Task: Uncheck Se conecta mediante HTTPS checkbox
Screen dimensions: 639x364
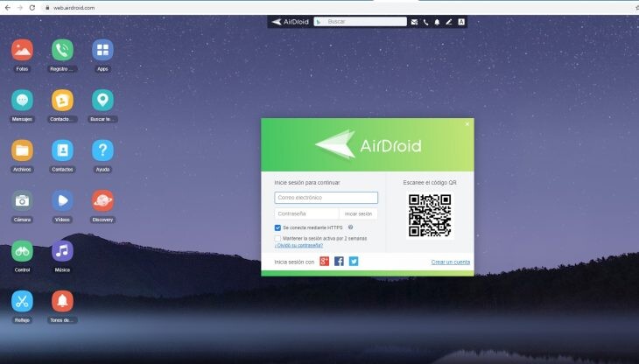Action: pyautogui.click(x=277, y=227)
